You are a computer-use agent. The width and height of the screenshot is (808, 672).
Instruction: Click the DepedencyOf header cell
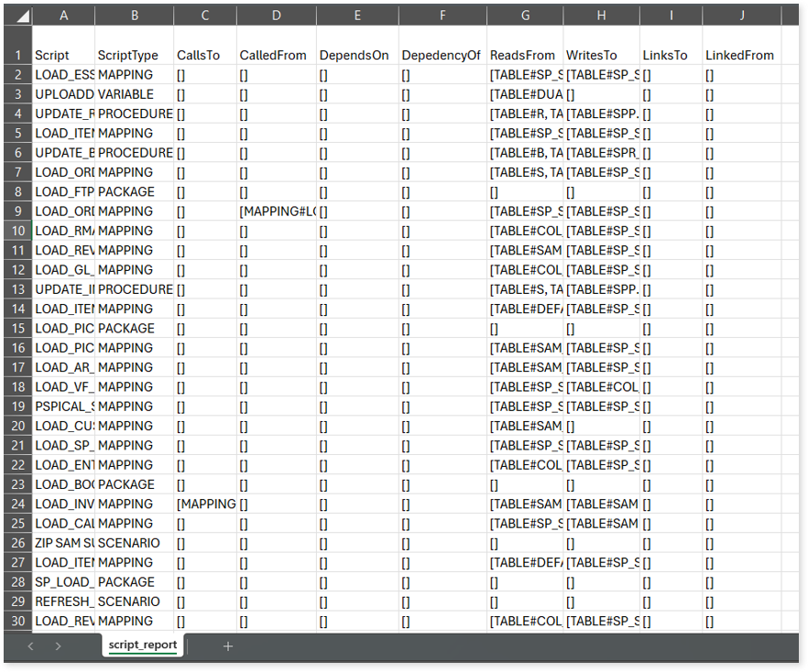coord(442,55)
